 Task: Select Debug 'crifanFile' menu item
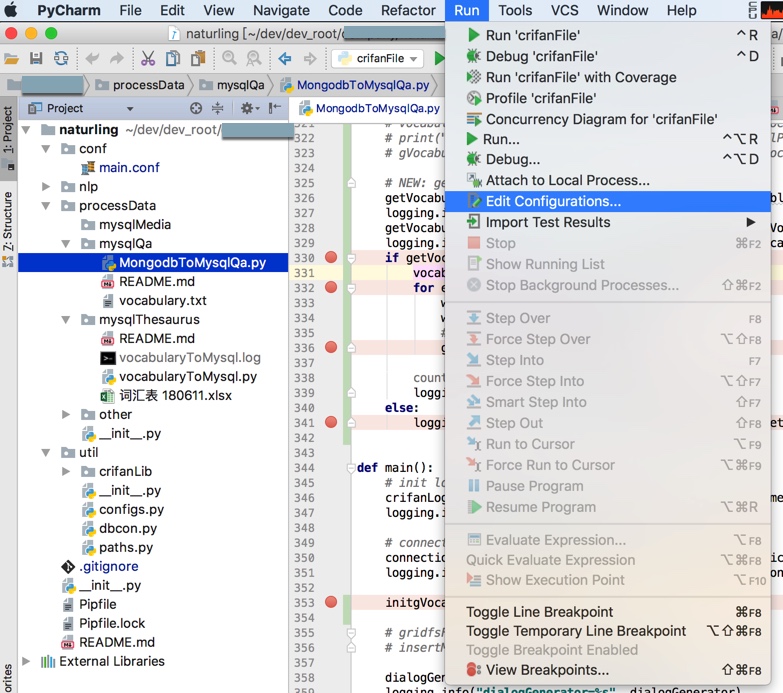pyautogui.click(x=607, y=56)
